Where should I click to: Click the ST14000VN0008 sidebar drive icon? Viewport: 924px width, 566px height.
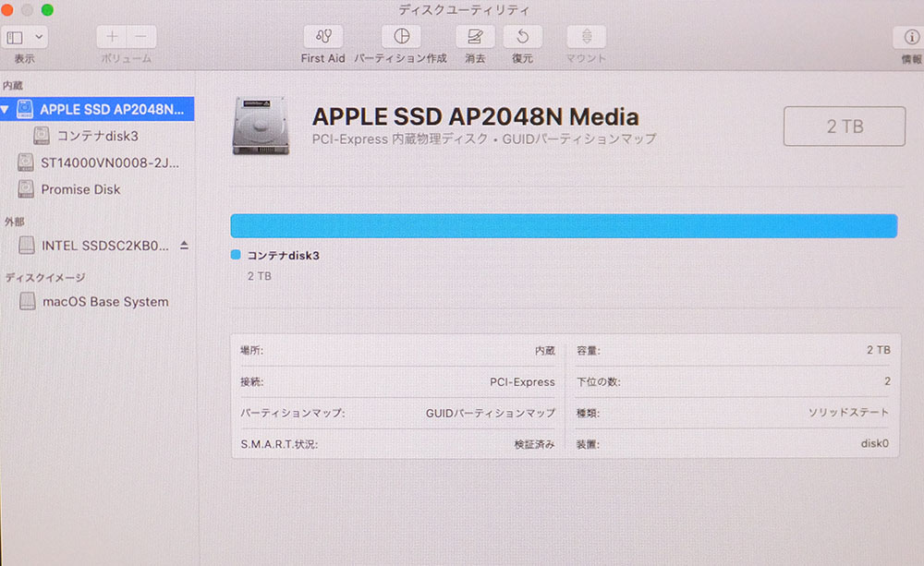point(25,162)
